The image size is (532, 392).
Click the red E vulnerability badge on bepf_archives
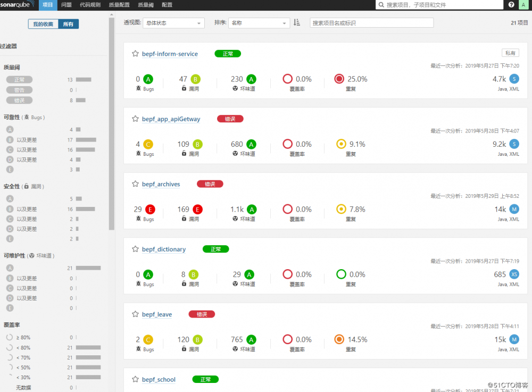click(x=197, y=208)
